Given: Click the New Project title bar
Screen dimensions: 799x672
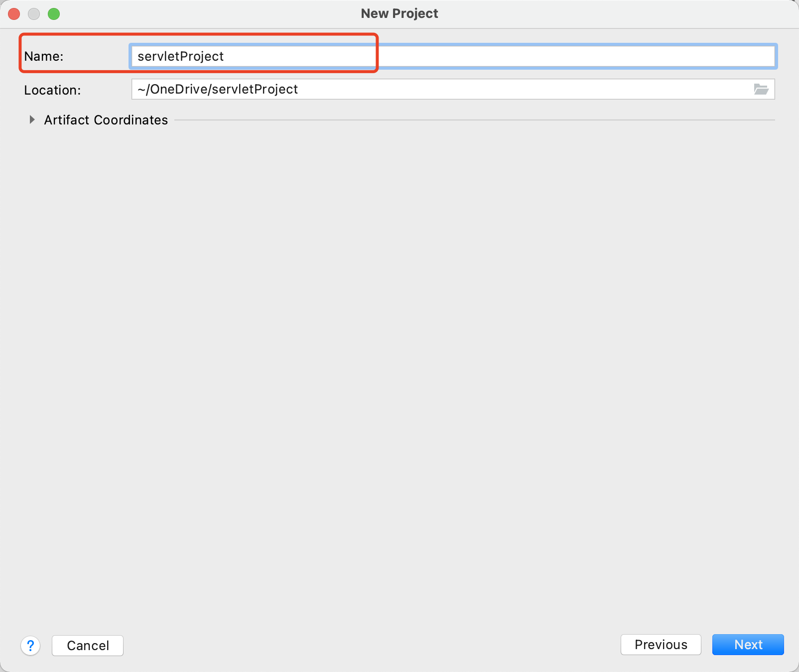Looking at the screenshot, I should [399, 13].
